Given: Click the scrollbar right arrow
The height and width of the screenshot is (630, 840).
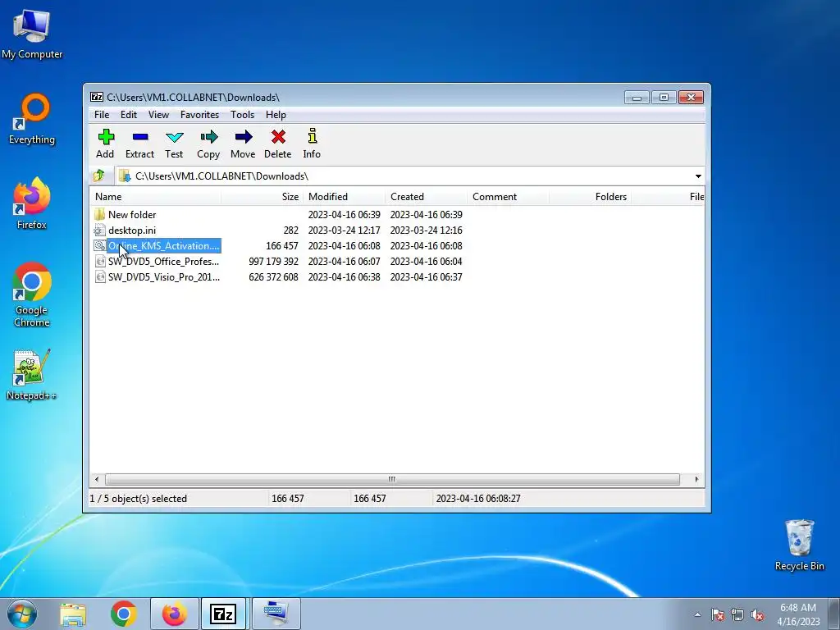Looking at the screenshot, I should tap(696, 479).
